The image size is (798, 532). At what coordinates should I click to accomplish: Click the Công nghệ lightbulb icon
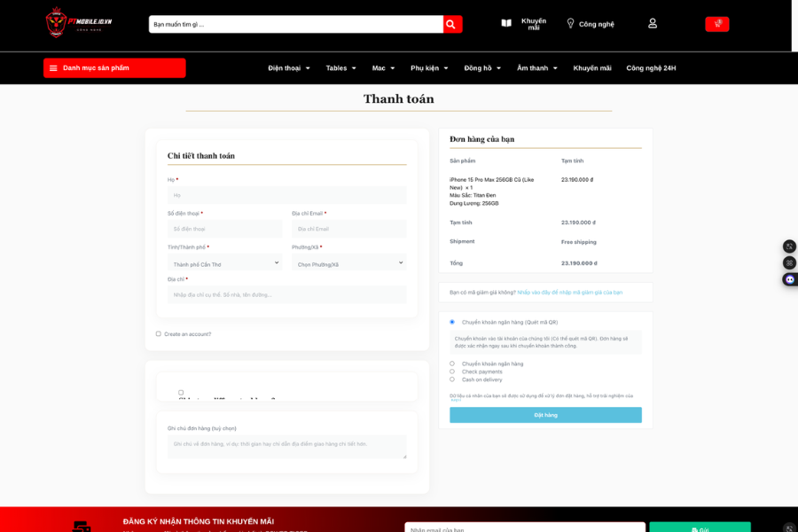[x=570, y=23]
